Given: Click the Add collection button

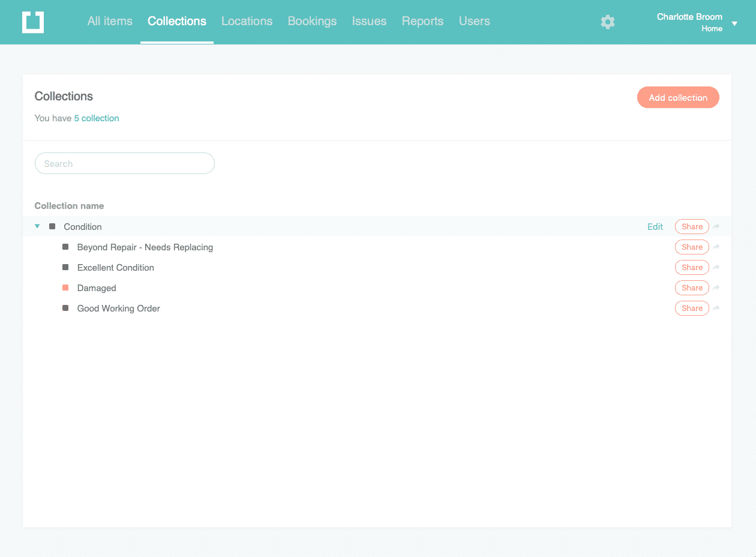Looking at the screenshot, I should 678,97.
